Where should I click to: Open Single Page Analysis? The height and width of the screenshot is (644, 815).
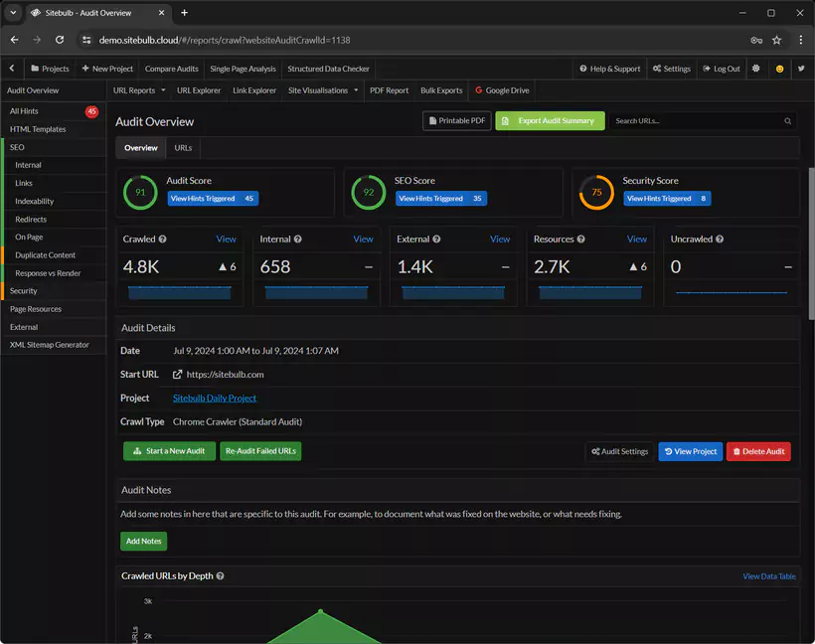pos(243,69)
